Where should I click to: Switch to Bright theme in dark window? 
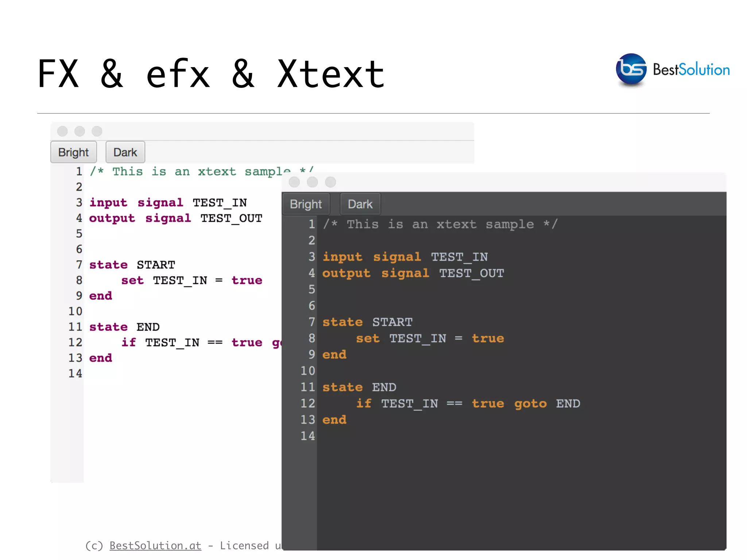[306, 204]
